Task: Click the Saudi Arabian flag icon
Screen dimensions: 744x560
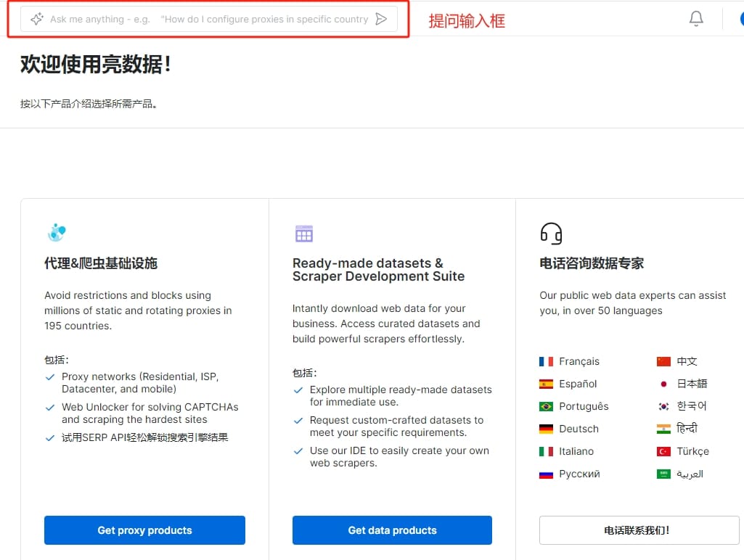Action: coord(663,474)
